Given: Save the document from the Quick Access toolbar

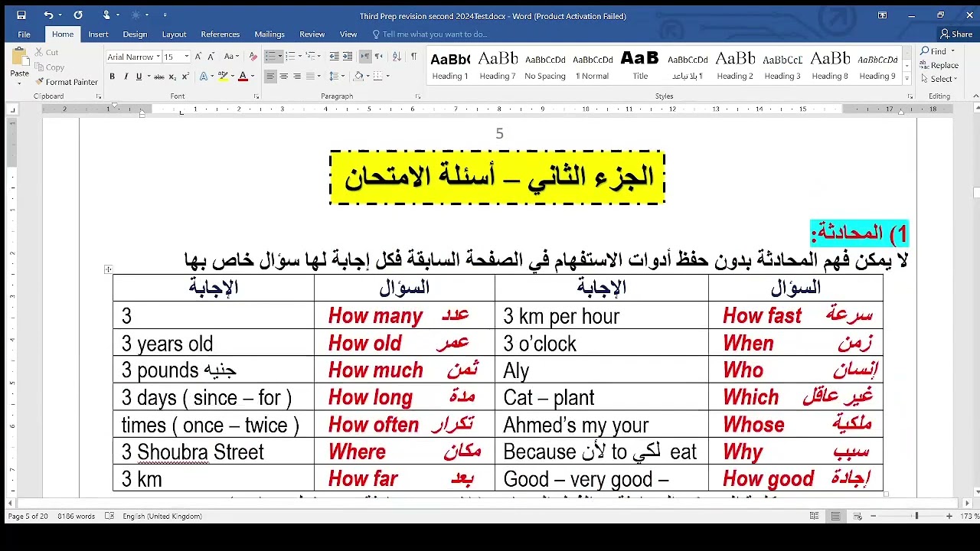Looking at the screenshot, I should pyautogui.click(x=21, y=15).
